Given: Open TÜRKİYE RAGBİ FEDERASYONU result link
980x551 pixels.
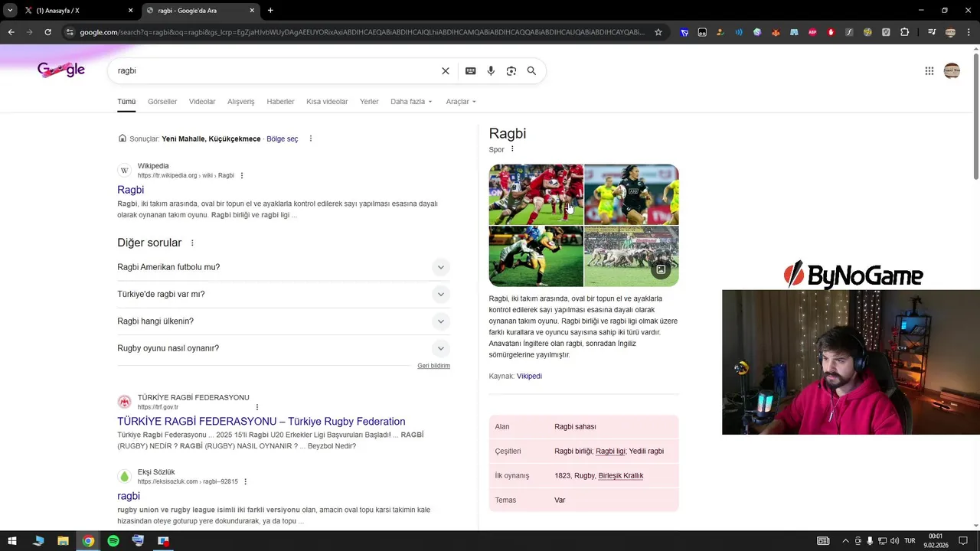Looking at the screenshot, I should point(261,422).
